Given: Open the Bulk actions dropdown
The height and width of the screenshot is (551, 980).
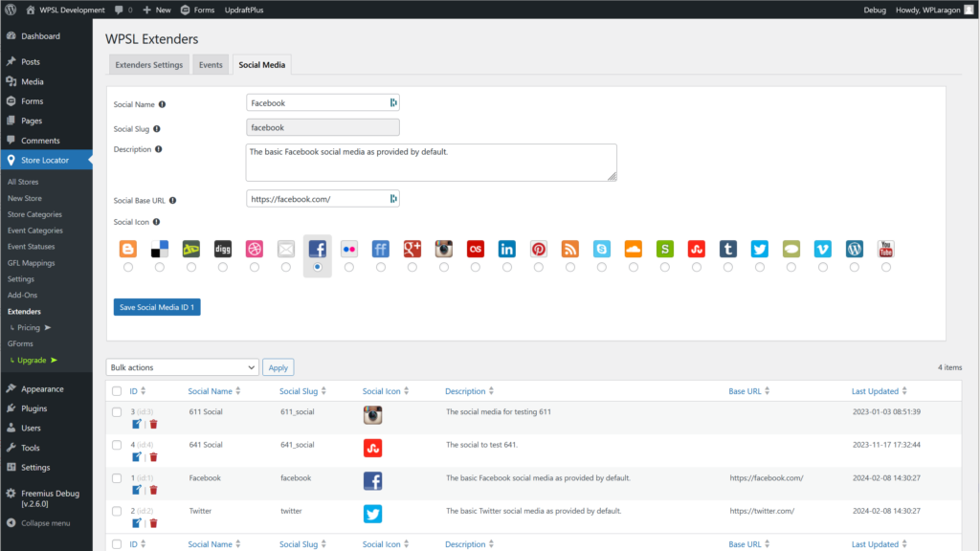Looking at the screenshot, I should click(182, 367).
